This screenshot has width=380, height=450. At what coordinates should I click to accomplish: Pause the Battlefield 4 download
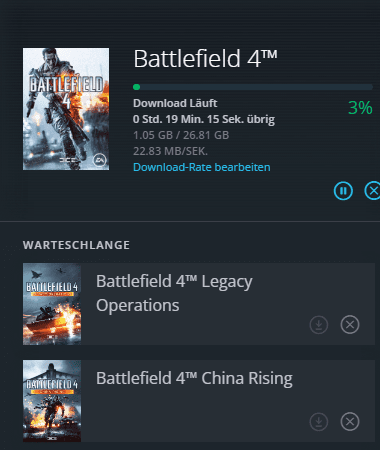click(x=343, y=191)
